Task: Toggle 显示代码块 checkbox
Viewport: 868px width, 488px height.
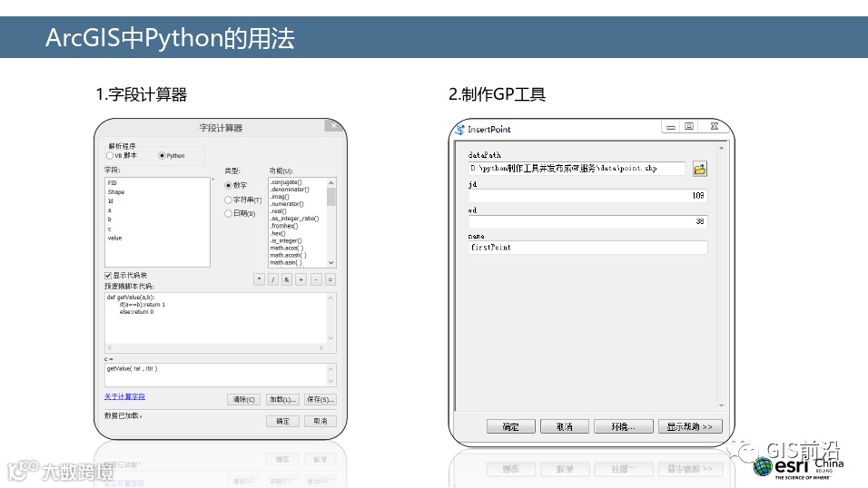Action: tap(108, 276)
